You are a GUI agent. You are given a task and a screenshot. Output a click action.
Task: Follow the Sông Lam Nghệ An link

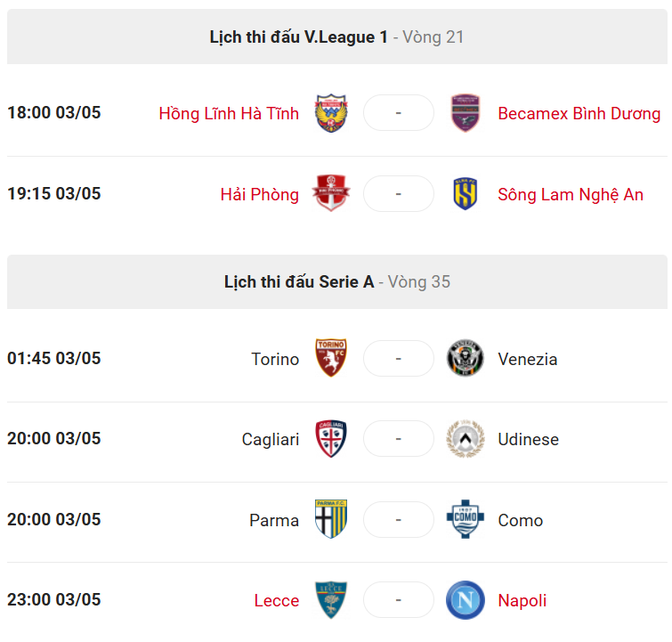[571, 194]
